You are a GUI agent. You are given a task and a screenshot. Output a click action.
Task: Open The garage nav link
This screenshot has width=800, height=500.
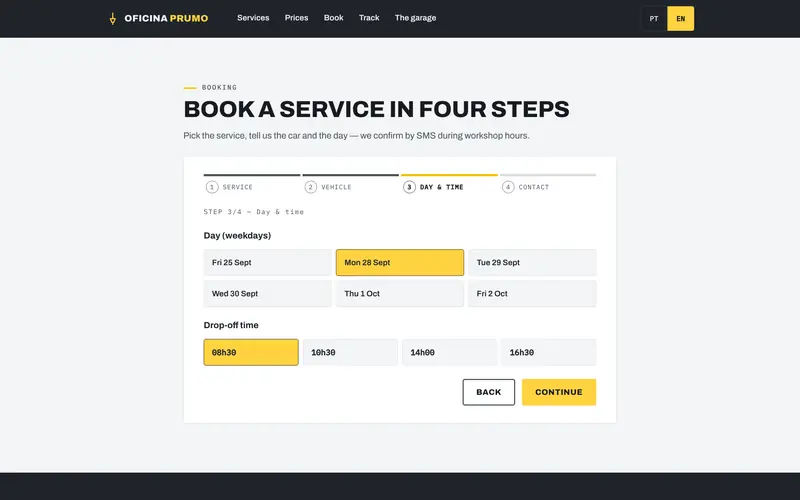(415, 18)
